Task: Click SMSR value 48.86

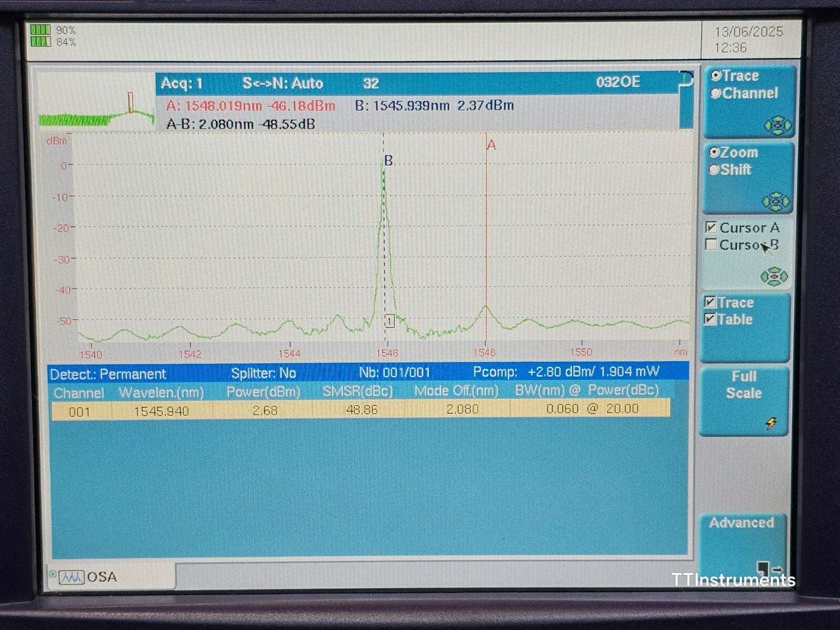Action: tap(362, 409)
